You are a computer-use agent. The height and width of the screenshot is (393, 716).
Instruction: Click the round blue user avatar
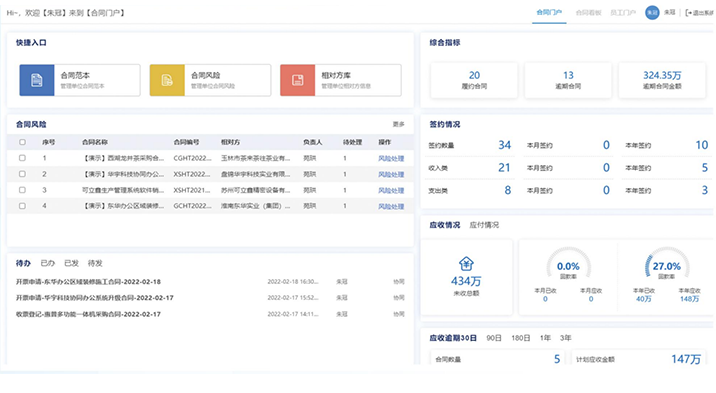(x=652, y=13)
